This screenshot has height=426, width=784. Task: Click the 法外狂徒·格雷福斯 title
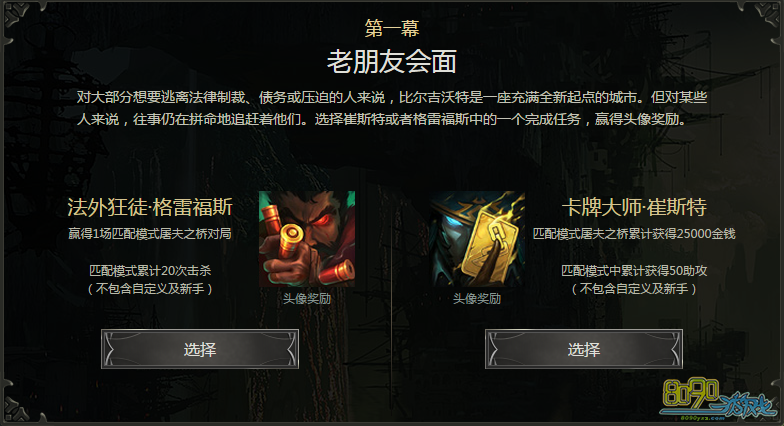pyautogui.click(x=150, y=207)
